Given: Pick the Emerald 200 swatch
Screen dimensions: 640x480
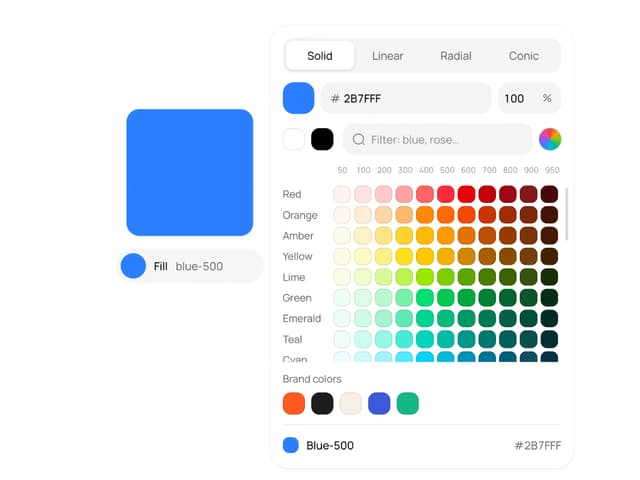Looking at the screenshot, I should pyautogui.click(x=383, y=318).
